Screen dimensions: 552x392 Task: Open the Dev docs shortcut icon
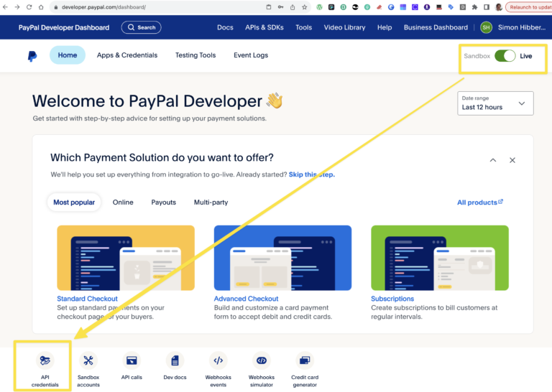coord(175,360)
